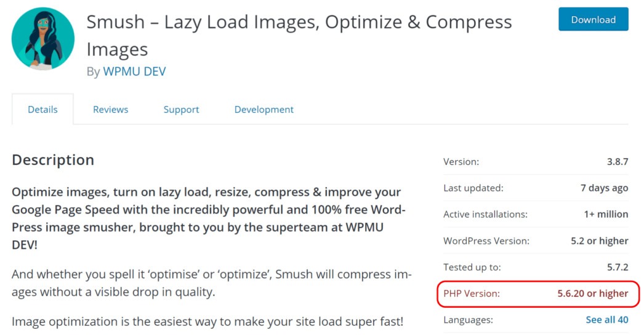Viewport: 644px width, 335px height.
Task: Click the Version 3.8.7 value
Action: click(x=618, y=161)
